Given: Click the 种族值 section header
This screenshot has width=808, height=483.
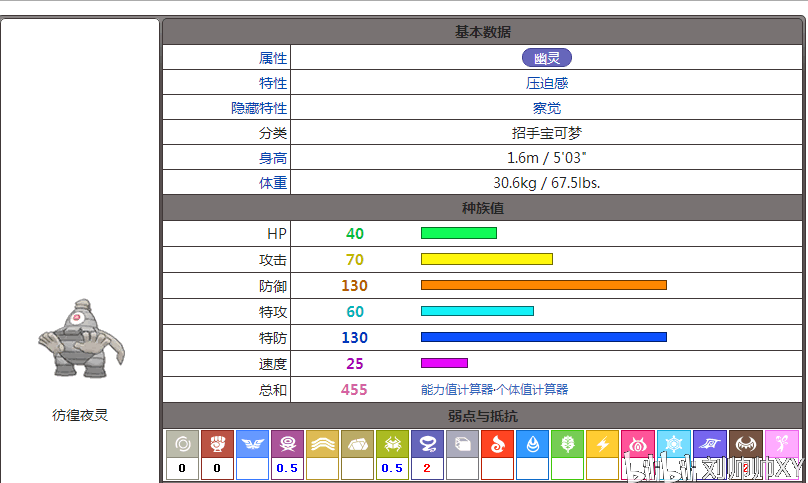Looking at the screenshot, I should [482, 208].
